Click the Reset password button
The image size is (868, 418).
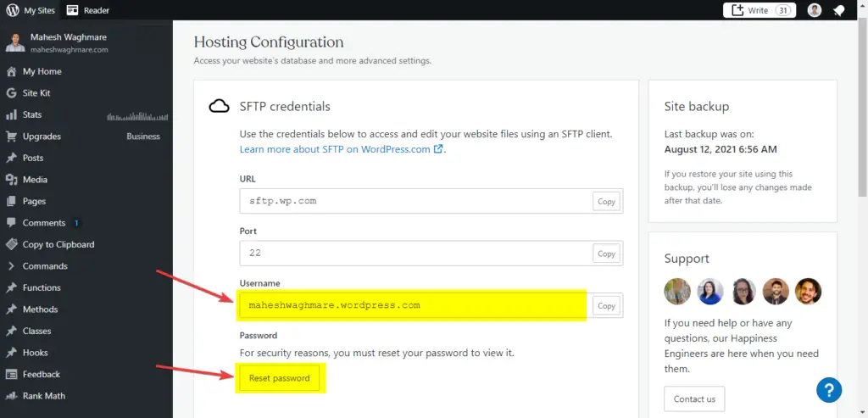tap(280, 378)
